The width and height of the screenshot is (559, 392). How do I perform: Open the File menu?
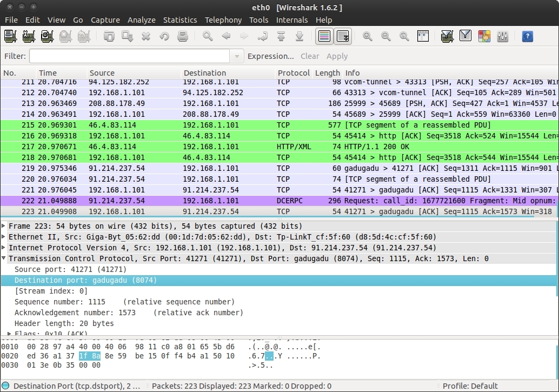[11, 20]
